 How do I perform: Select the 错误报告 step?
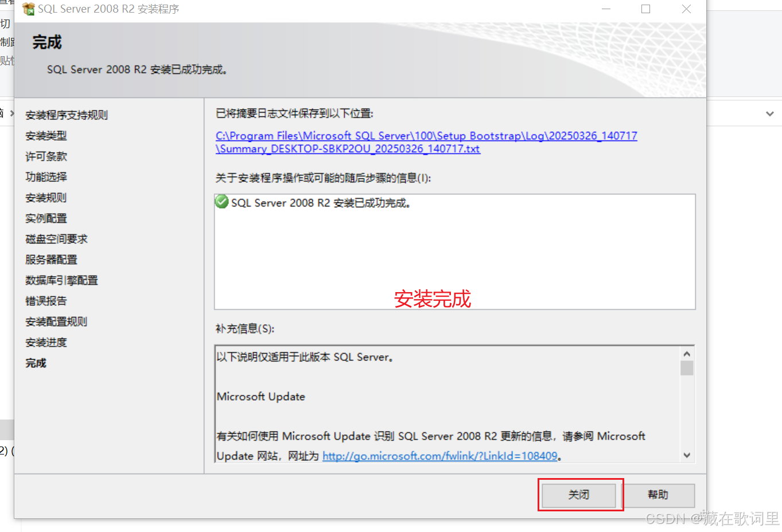click(46, 301)
